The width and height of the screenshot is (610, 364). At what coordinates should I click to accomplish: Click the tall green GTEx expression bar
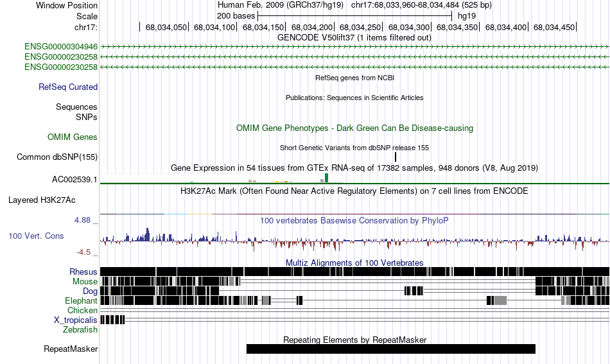326,178
